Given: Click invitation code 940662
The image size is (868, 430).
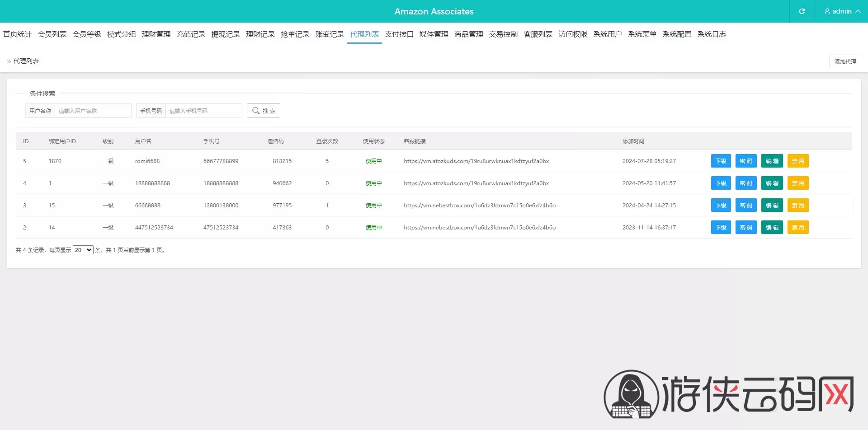Looking at the screenshot, I should click(282, 183).
